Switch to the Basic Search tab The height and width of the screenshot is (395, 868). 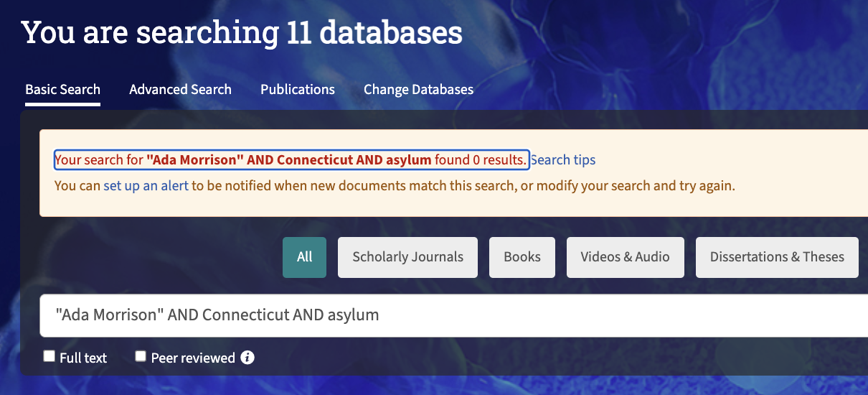pos(62,90)
